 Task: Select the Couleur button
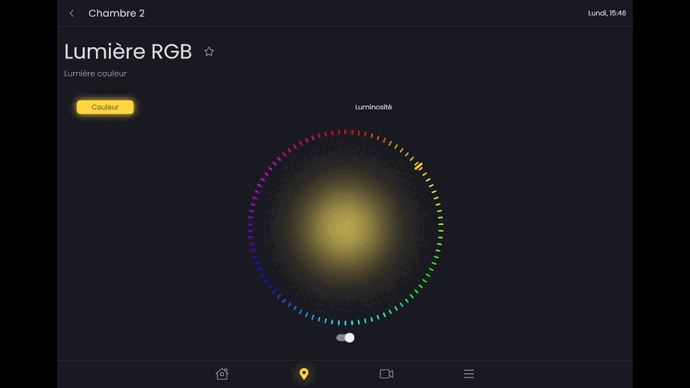[105, 107]
